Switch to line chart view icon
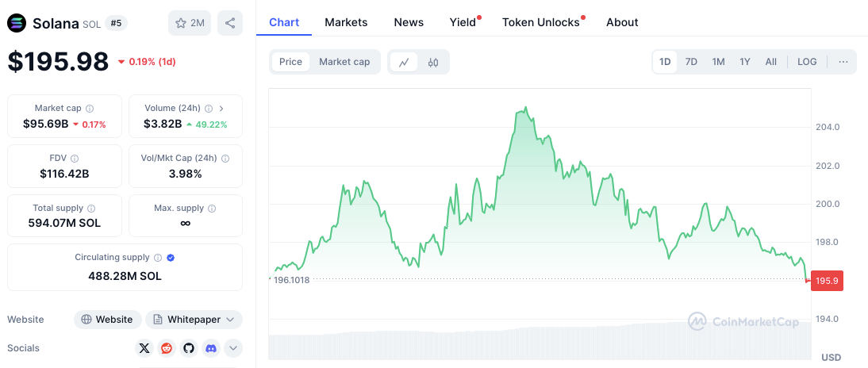The image size is (868, 368). pos(404,62)
